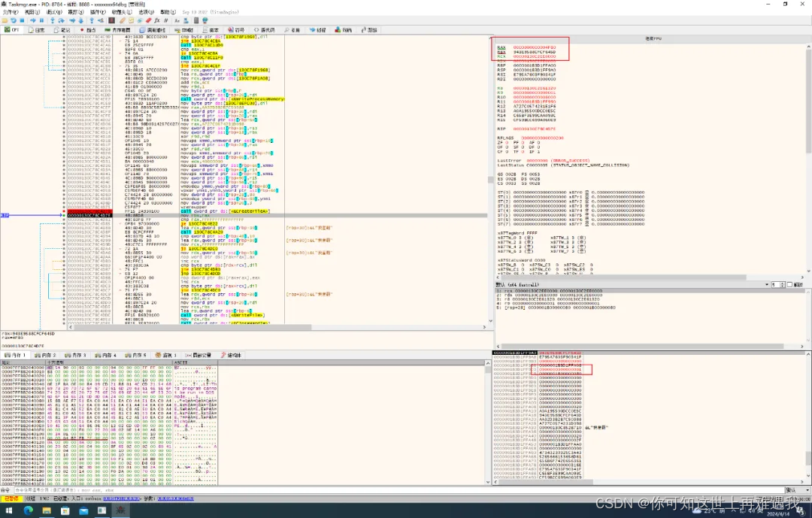The height and width of the screenshot is (518, 812).
Task: Open the 默认 dropdown beside command bar
Action: 798,490
